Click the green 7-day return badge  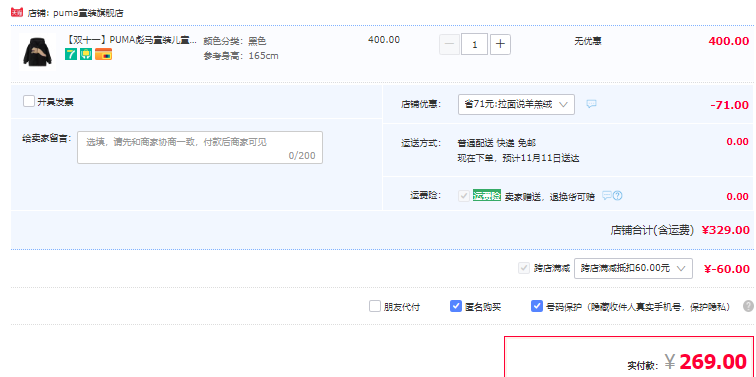coord(71,54)
